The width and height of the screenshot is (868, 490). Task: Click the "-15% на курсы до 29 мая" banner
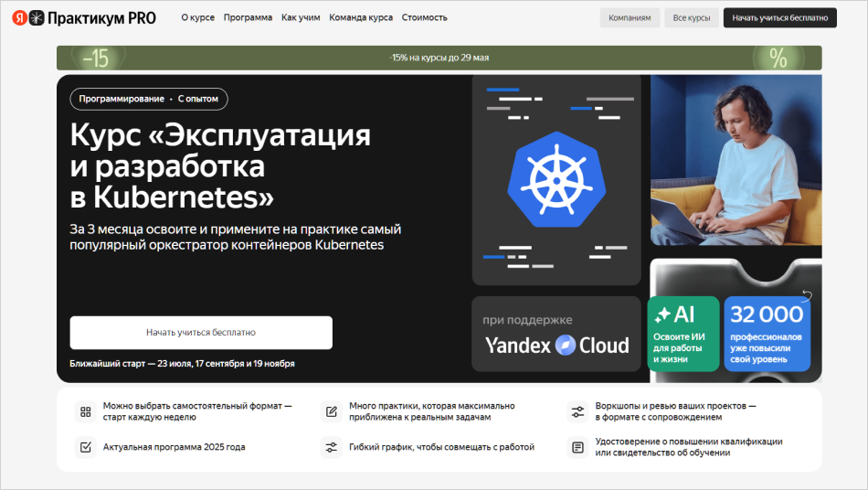[439, 58]
